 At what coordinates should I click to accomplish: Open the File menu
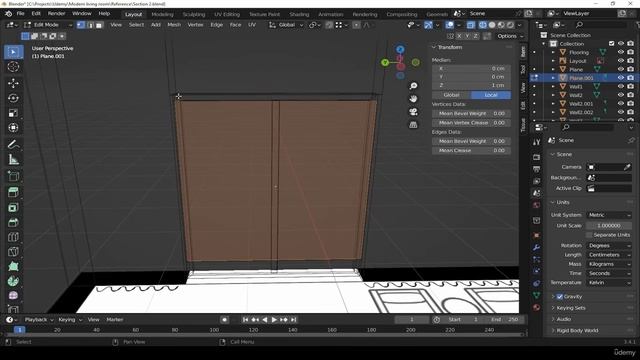[20, 13]
